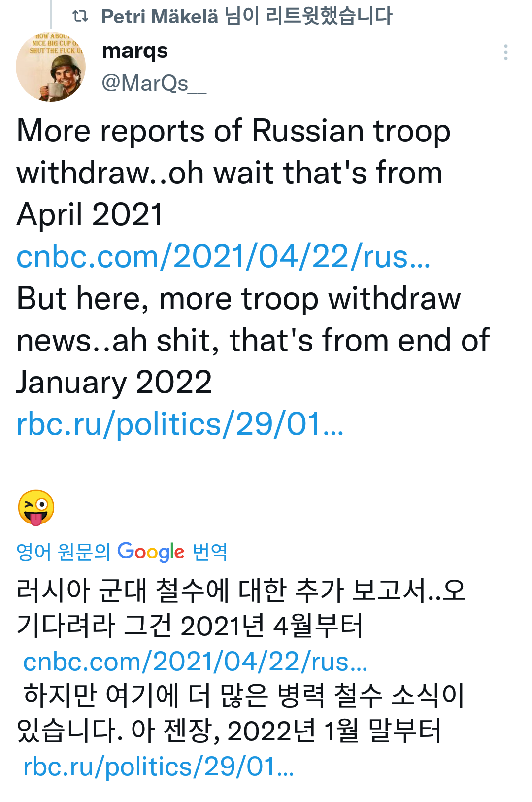532x802 pixels.
Task: Click the 'More reports of Russian troop' text
Action: coord(233,131)
